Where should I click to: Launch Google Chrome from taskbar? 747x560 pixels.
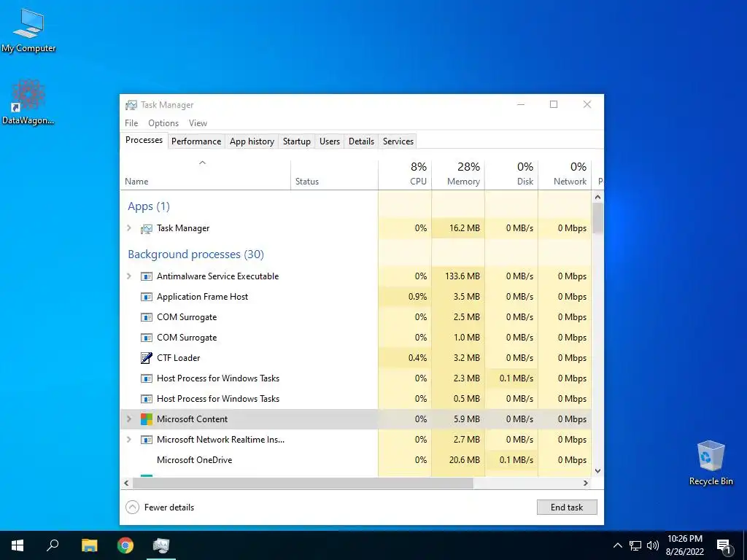pos(125,545)
